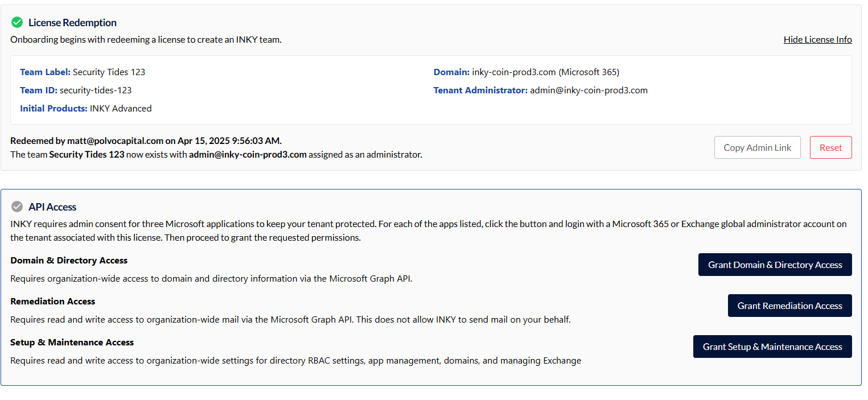The image size is (868, 400).
Task: Select Grant Setup & Maintenance Access button
Action: click(x=772, y=347)
